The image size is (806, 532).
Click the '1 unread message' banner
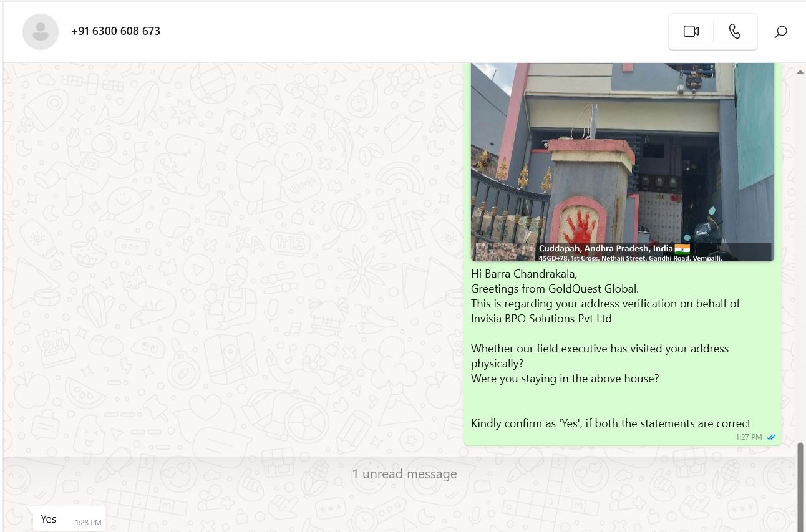click(404, 474)
